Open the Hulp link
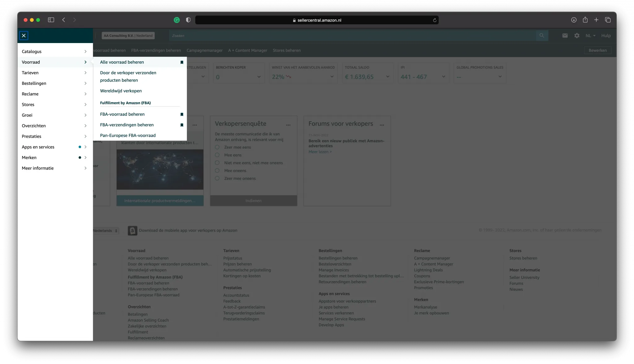This screenshot has width=634, height=364. coord(606,36)
